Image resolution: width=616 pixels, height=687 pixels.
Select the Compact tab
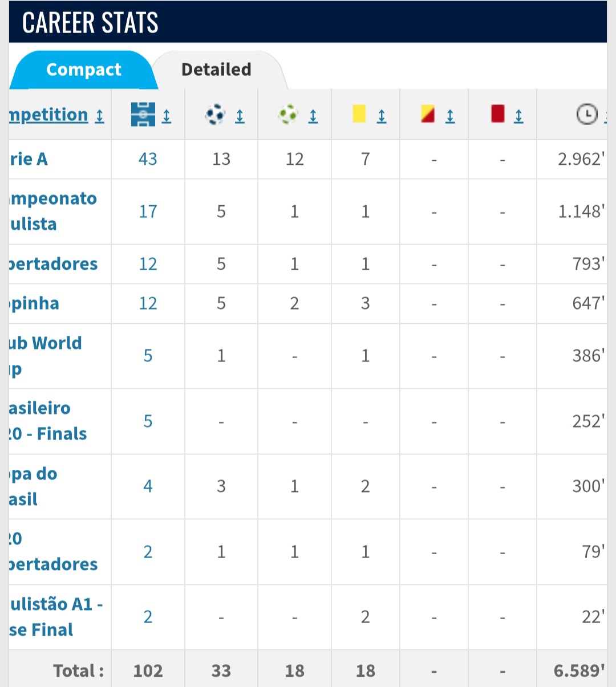coord(84,70)
